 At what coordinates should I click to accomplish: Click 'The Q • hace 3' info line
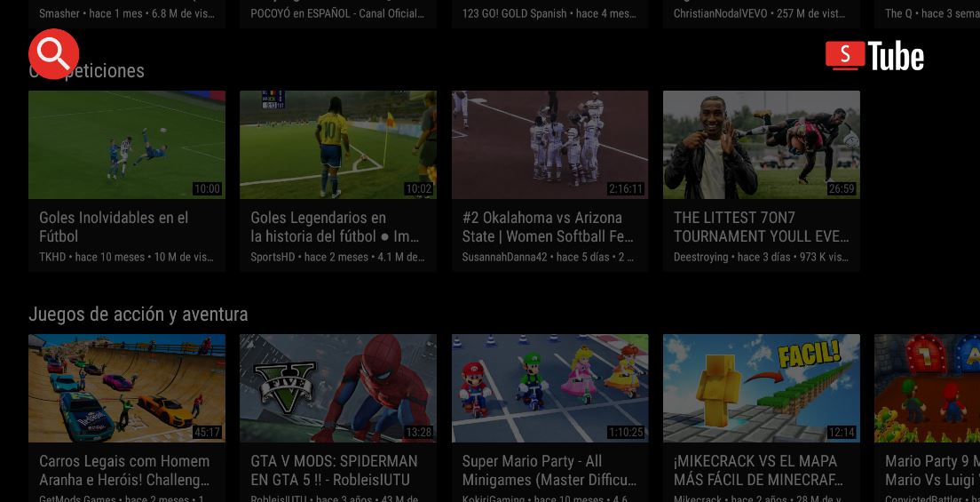click(932, 13)
